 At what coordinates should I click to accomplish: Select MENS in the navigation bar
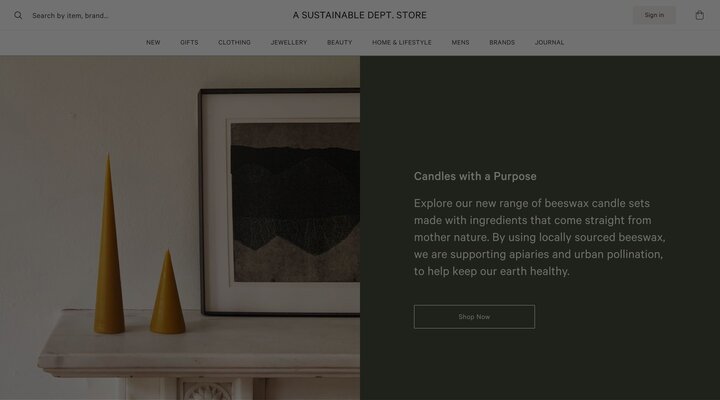click(460, 42)
